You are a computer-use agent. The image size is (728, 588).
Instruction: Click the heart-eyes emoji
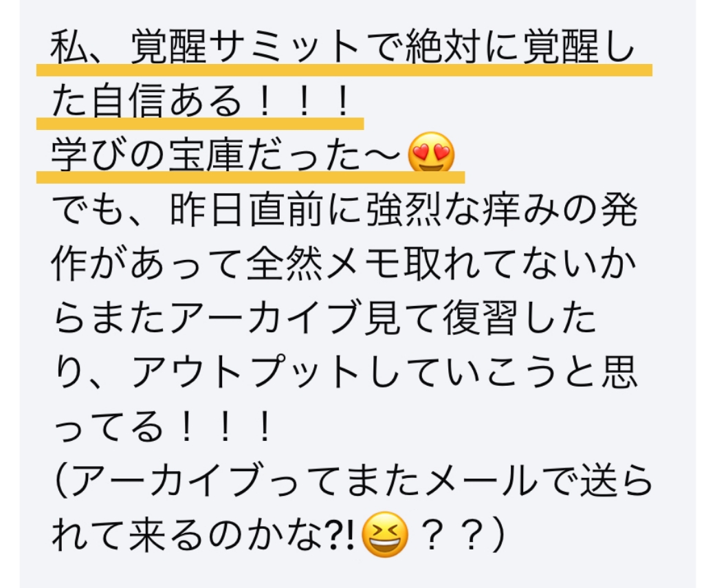click(431, 153)
